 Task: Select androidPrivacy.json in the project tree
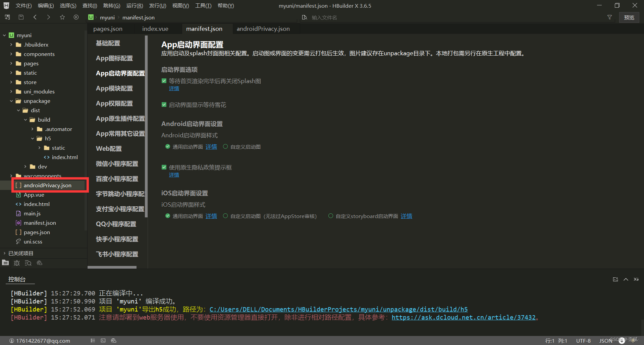coord(47,185)
